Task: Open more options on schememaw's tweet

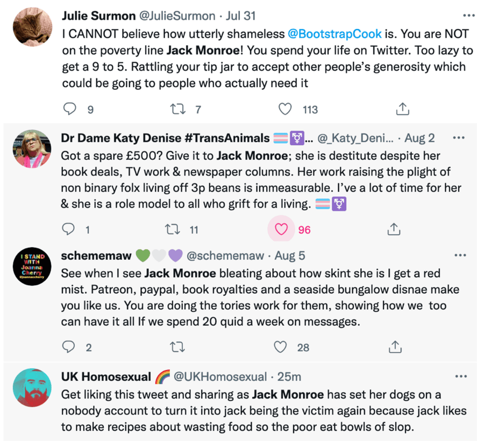Action: [x=460, y=255]
